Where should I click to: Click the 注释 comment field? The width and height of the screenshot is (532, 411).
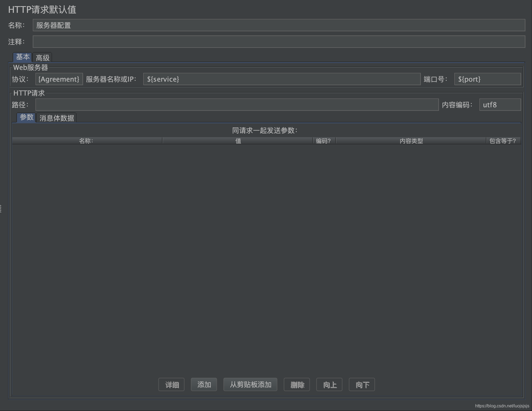279,42
